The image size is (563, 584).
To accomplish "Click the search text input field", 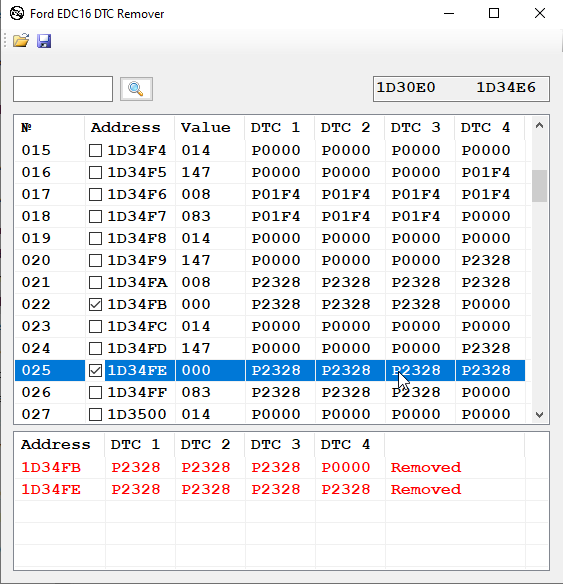I will click(x=63, y=89).
